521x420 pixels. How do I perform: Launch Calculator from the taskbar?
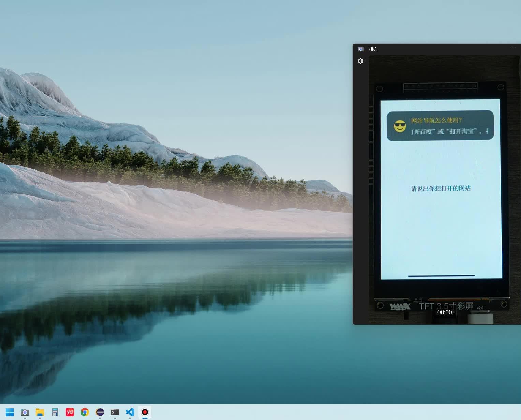[55, 412]
